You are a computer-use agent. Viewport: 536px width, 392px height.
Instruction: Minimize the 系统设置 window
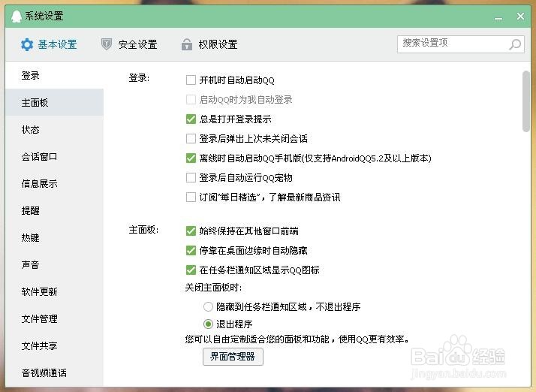pos(498,17)
